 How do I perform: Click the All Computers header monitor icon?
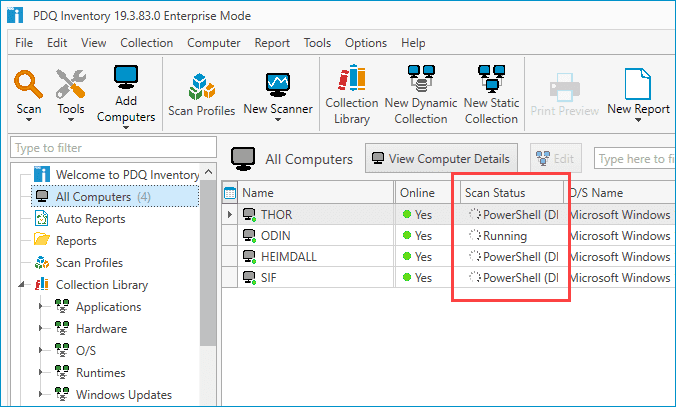click(243, 159)
